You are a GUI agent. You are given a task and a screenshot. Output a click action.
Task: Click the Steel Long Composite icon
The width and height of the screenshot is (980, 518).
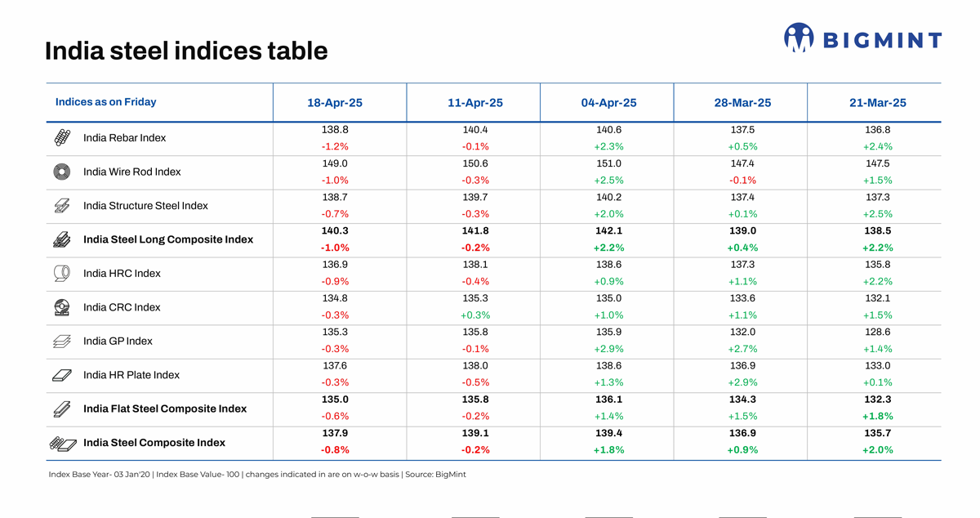62,239
